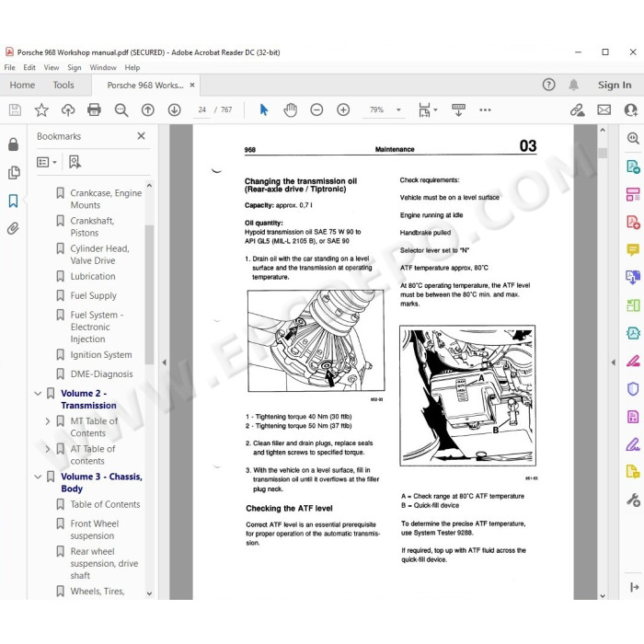Viewport: 644px width, 644px height.
Task: Switch to the Home tab
Action: (x=22, y=85)
